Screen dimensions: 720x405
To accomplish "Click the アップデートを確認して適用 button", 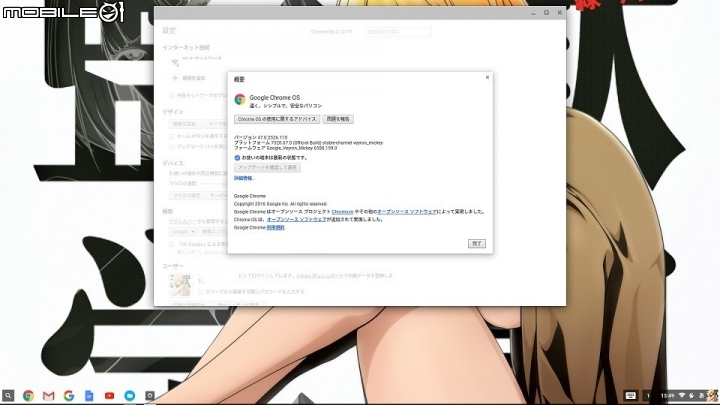I will click(x=267, y=168).
